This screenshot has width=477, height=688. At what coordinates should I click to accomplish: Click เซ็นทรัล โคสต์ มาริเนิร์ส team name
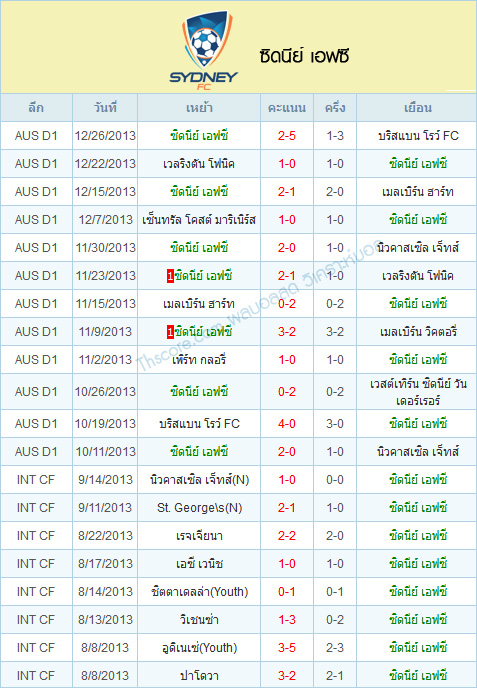pyautogui.click(x=199, y=220)
